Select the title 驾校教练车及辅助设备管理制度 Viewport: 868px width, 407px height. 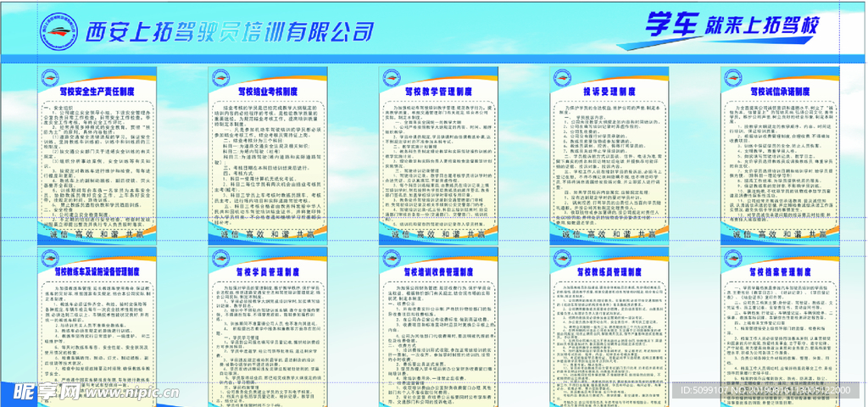97,272
